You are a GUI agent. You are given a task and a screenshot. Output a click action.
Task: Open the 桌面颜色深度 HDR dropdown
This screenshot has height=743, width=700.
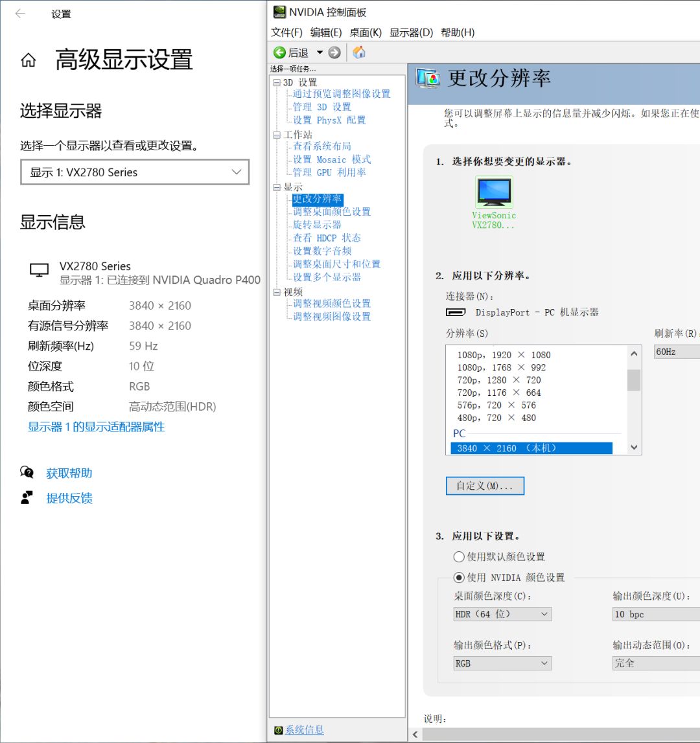502,613
